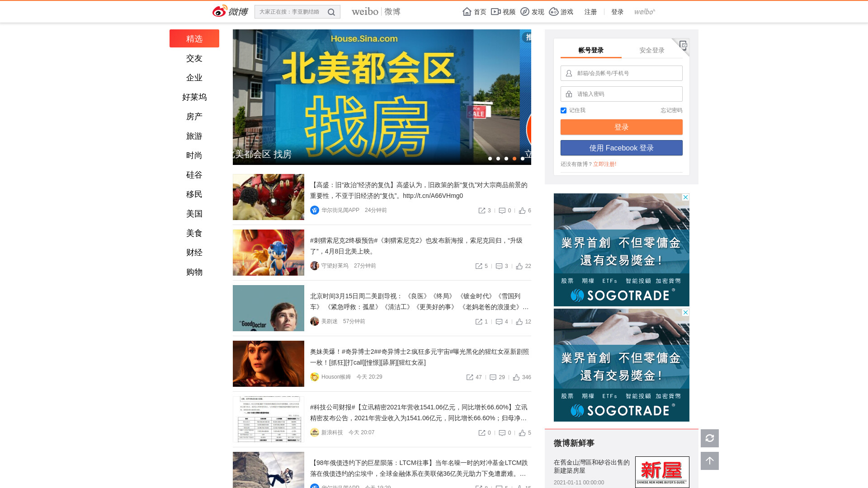This screenshot has width=868, height=488.
Task: Like the 刺猬索尼克2 post
Action: tap(519, 266)
